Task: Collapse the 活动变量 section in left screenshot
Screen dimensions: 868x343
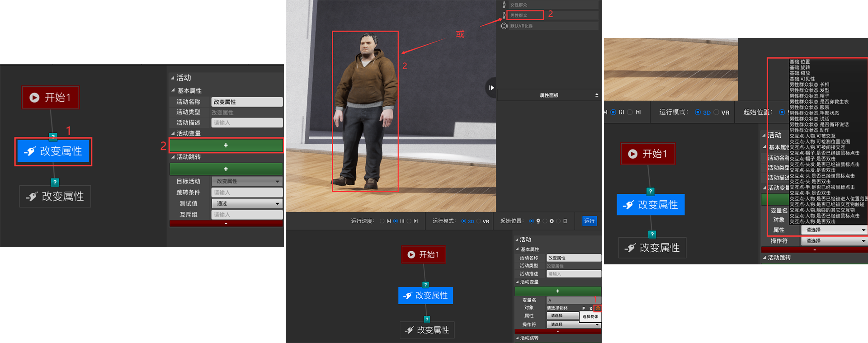Action: [173, 133]
